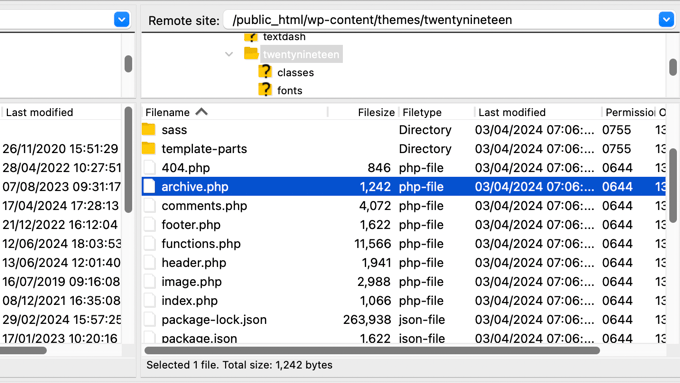Click the image.php file icon
Viewport: 680px width, 383px height.
[x=150, y=282]
